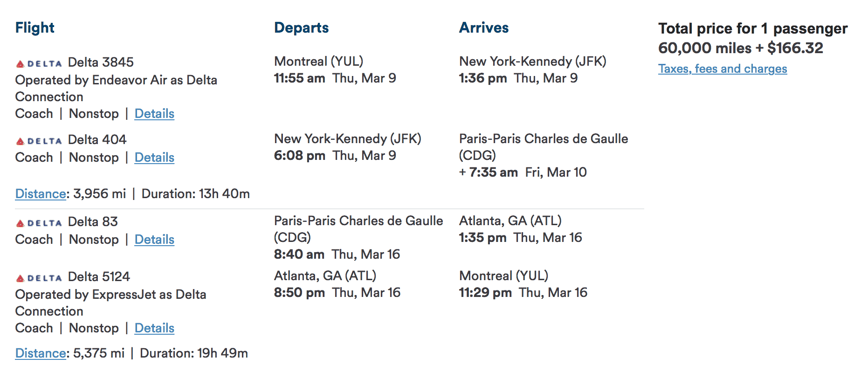Click Distance link for the return itinerary
868x372 pixels.
(x=40, y=353)
